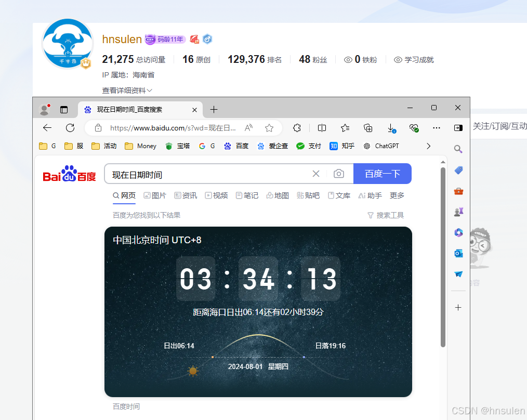Click the Baidu URL address bar
Screen dimensions: 527x420
click(x=173, y=128)
